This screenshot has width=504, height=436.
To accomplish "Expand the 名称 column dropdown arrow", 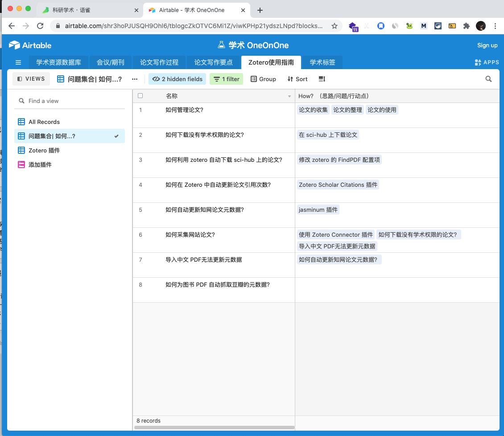I will tap(289, 96).
